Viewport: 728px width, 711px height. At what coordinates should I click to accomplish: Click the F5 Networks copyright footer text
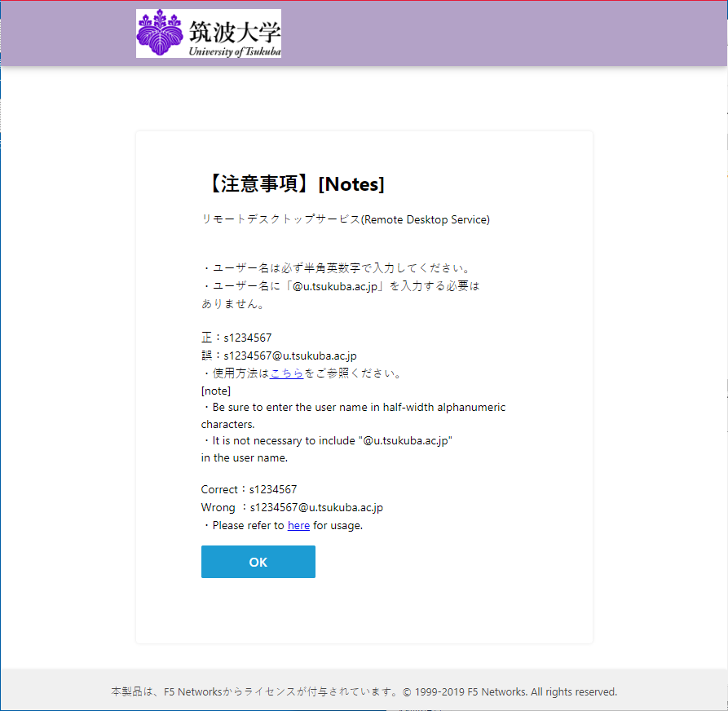point(364,692)
